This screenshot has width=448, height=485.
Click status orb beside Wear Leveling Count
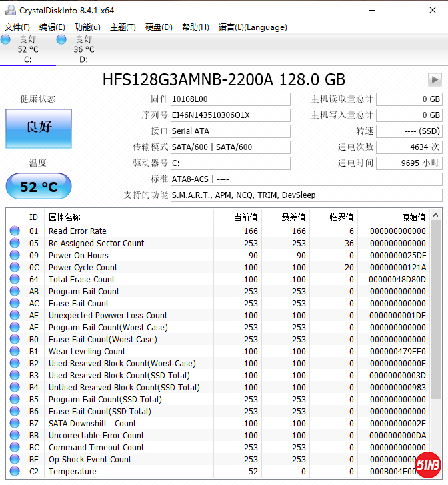point(15,352)
